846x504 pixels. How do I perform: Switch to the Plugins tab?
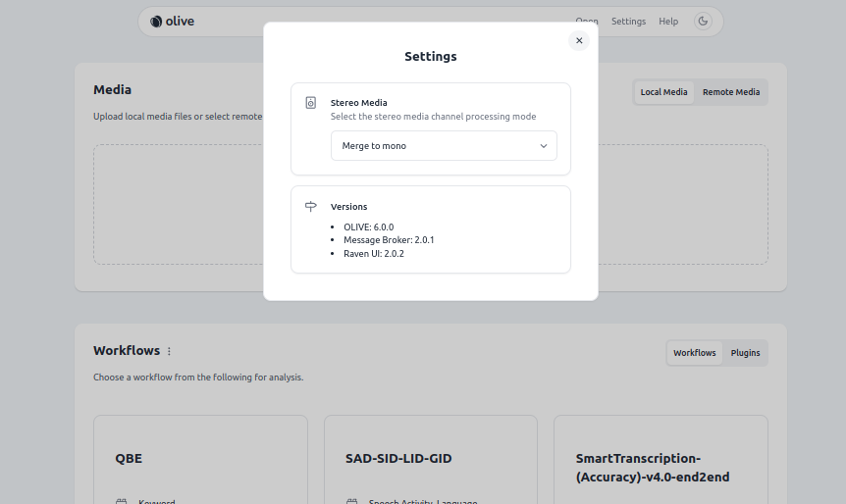pyautogui.click(x=745, y=353)
